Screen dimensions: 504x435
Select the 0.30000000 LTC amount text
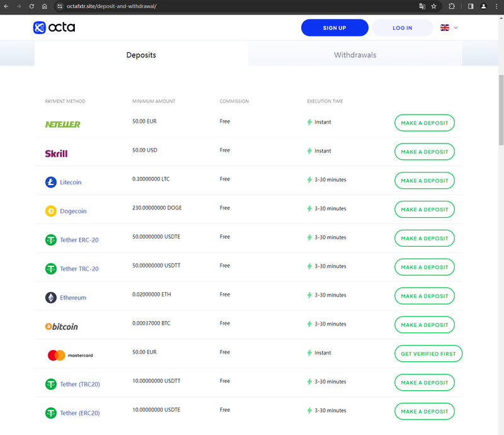(x=151, y=179)
